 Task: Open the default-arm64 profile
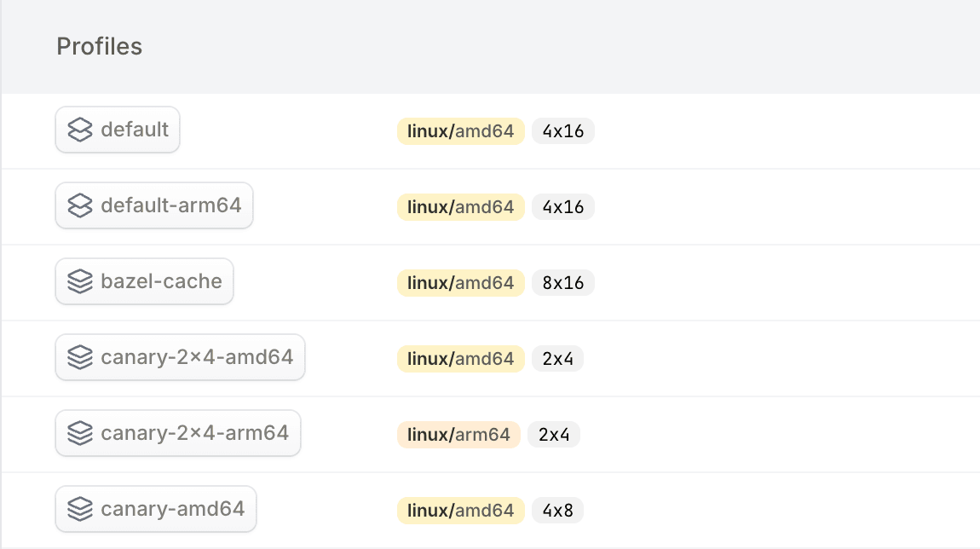tap(170, 205)
